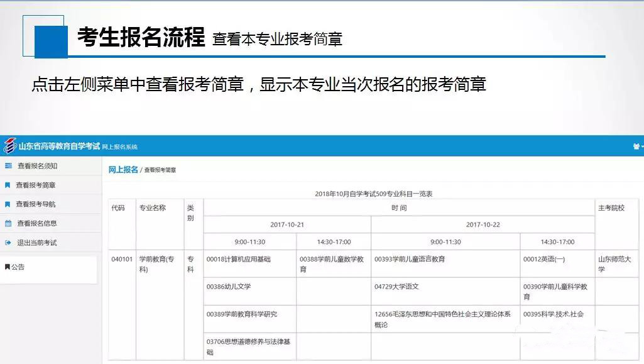Select the bookmark icon next to 查看报考简章
The image size is (644, 364).
point(8,184)
